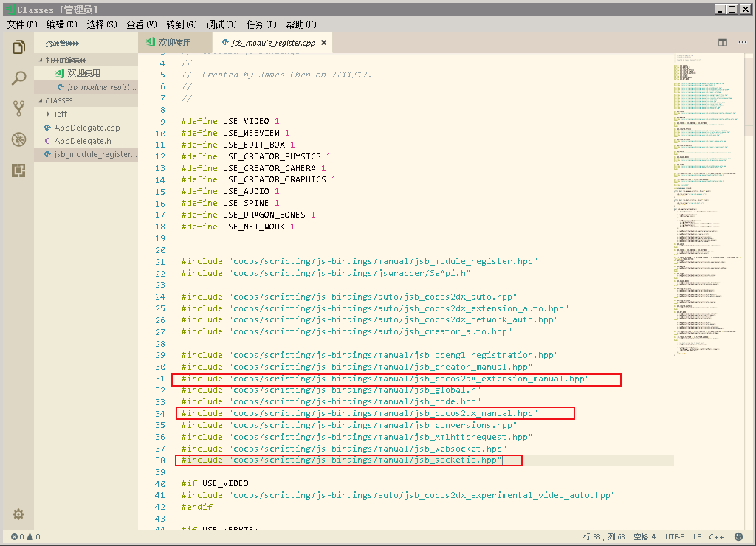This screenshot has width=756, height=546.
Task: Select jsb_module_register file under CLASSES
Action: tap(86, 154)
